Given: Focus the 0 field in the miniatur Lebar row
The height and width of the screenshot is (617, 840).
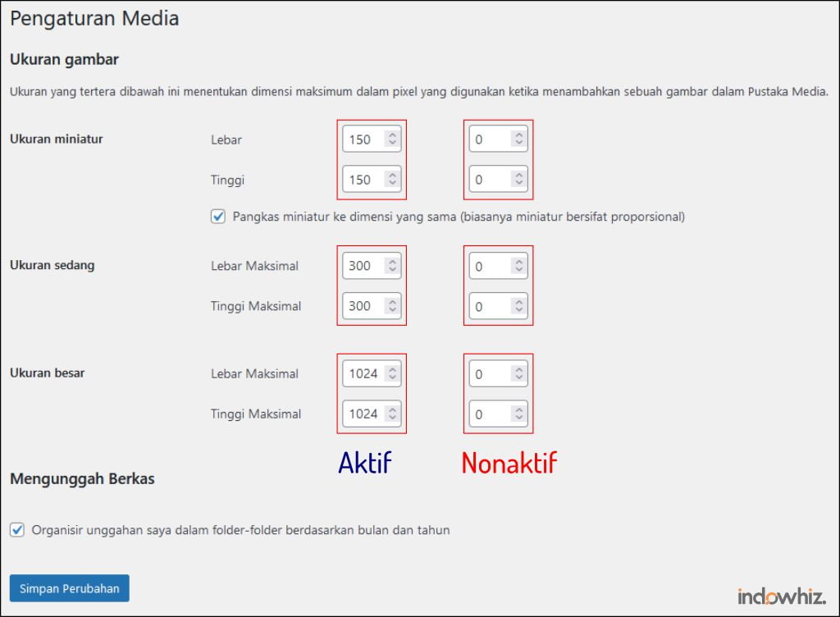Looking at the screenshot, I should (x=498, y=139).
